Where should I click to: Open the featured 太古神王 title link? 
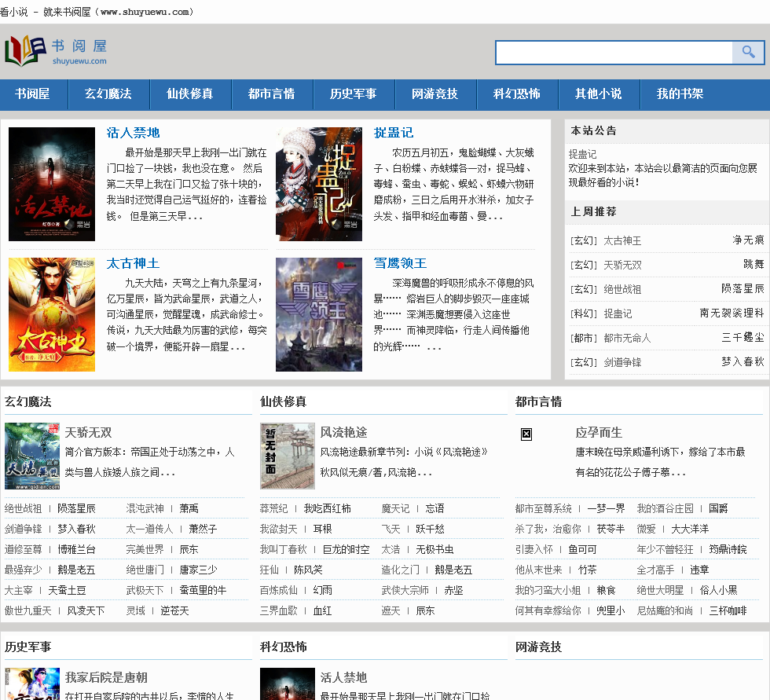pyautogui.click(x=133, y=263)
